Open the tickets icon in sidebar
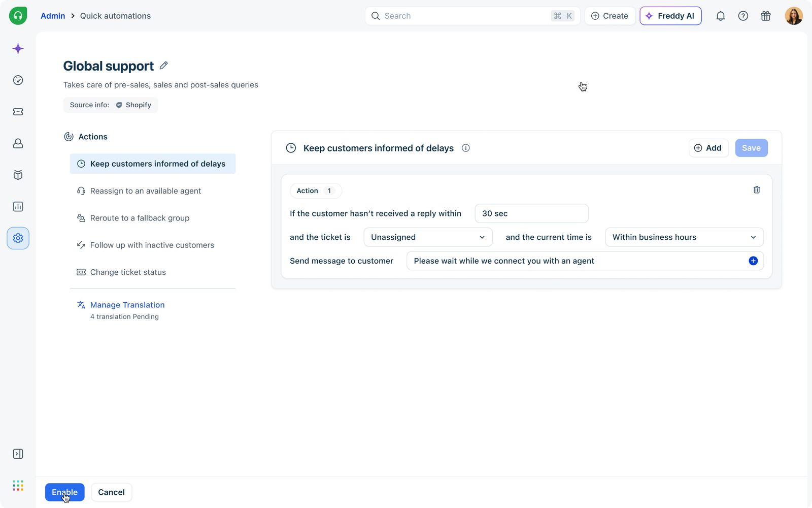The height and width of the screenshot is (508, 812). [18, 112]
